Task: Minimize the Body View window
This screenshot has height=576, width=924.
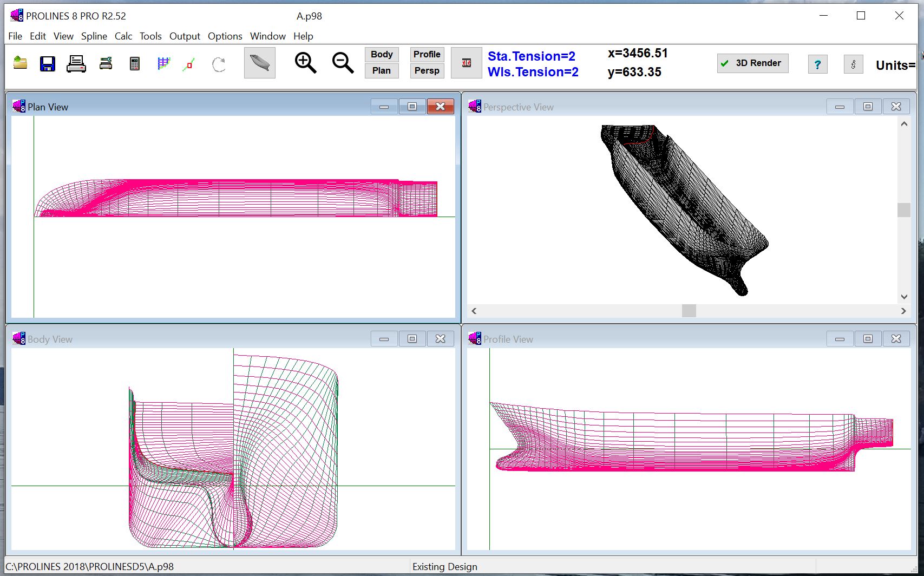Action: point(384,339)
